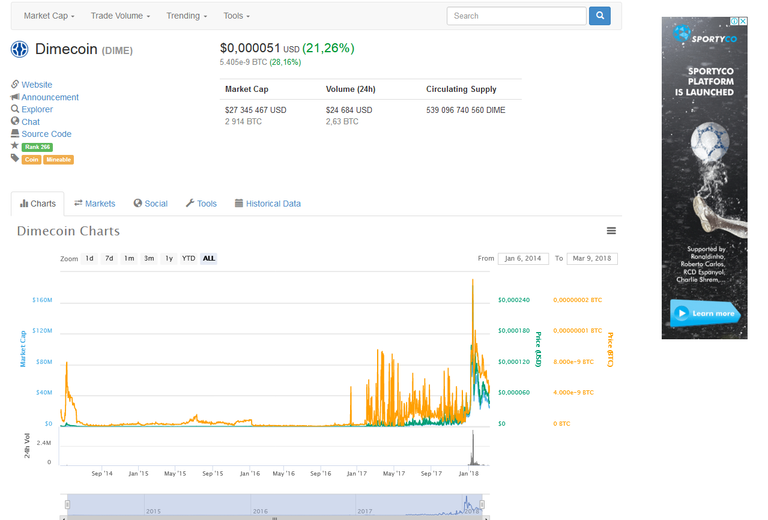Switch to the Markets tab
Viewport: 768px width, 520px height.
(x=95, y=204)
